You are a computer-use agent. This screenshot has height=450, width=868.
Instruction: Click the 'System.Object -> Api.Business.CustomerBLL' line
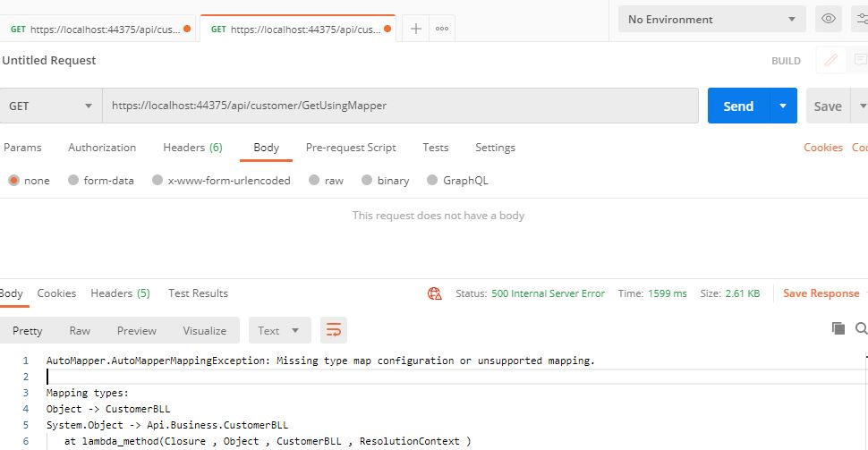point(167,425)
